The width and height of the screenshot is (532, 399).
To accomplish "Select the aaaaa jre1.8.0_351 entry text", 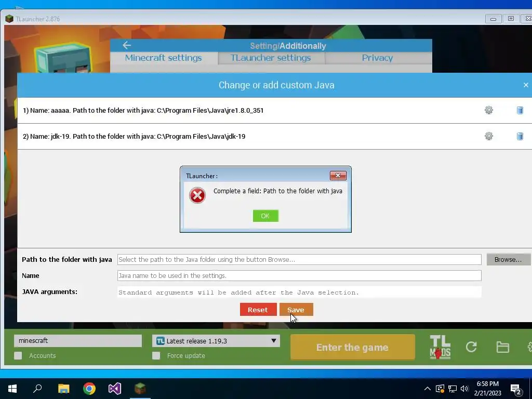I will pos(143,111).
